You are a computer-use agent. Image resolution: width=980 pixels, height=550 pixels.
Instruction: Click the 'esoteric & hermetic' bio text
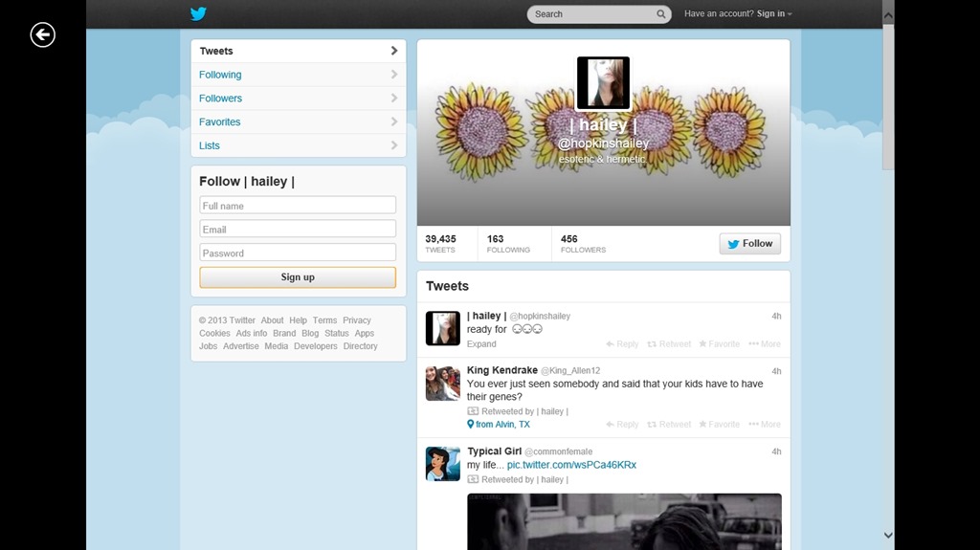pos(602,160)
